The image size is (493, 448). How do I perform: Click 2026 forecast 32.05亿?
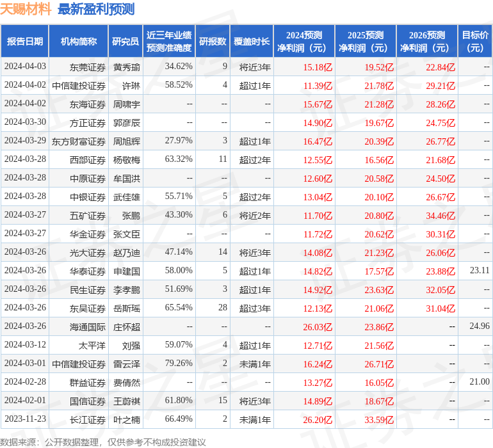tap(440, 290)
